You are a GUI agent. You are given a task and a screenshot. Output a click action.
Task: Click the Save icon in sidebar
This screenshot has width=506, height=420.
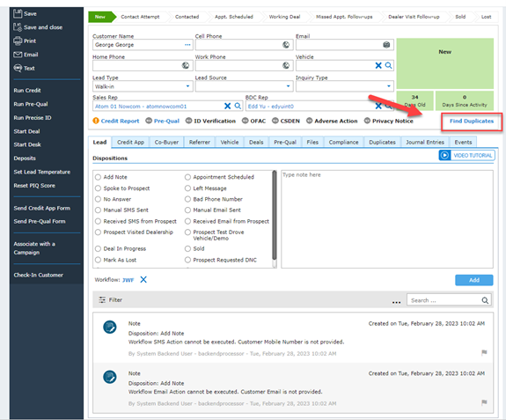click(x=18, y=13)
